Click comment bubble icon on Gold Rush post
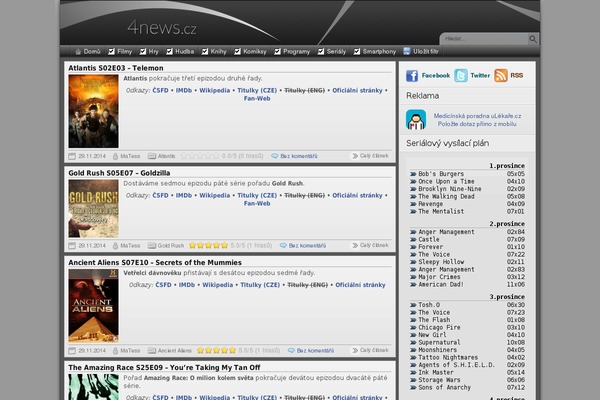This screenshot has height=400, width=600. (283, 246)
